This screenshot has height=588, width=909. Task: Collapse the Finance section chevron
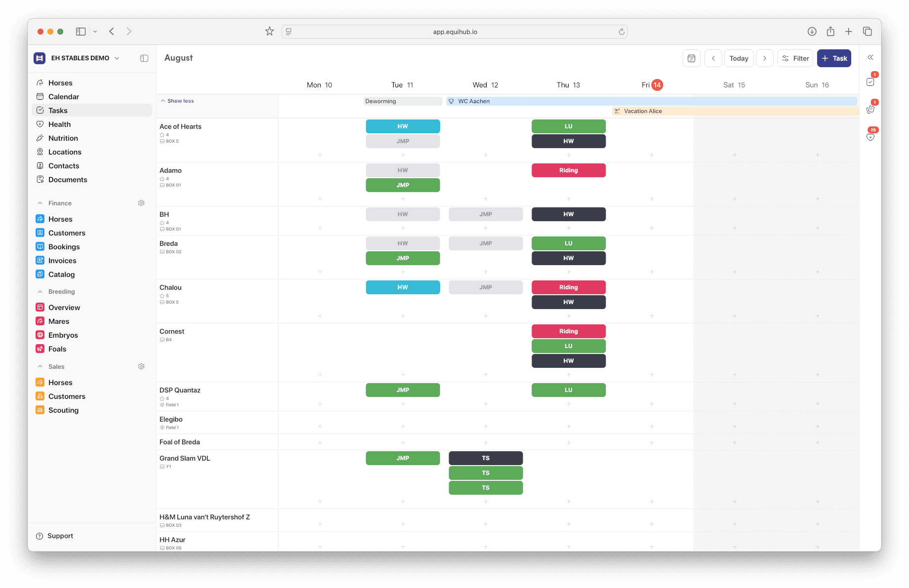pyautogui.click(x=40, y=203)
